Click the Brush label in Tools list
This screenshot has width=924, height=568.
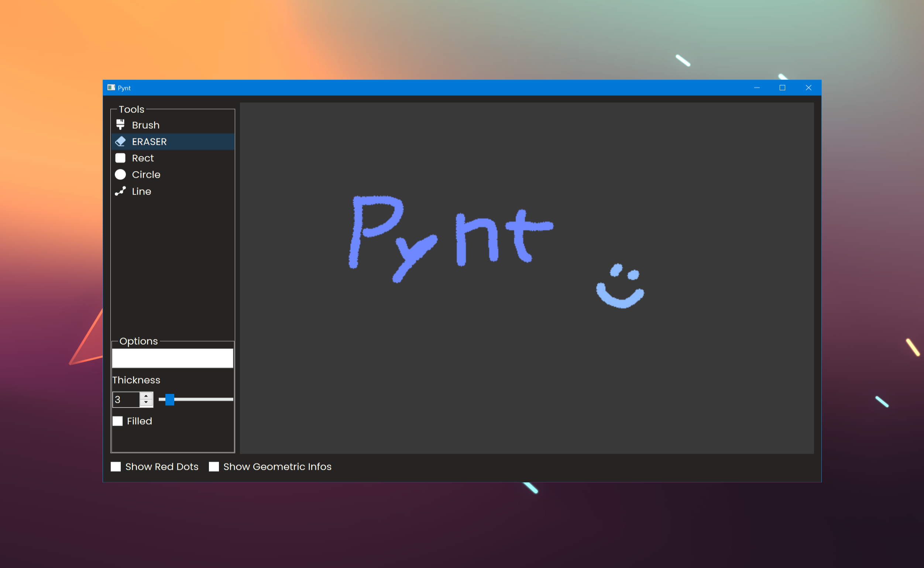pos(145,125)
